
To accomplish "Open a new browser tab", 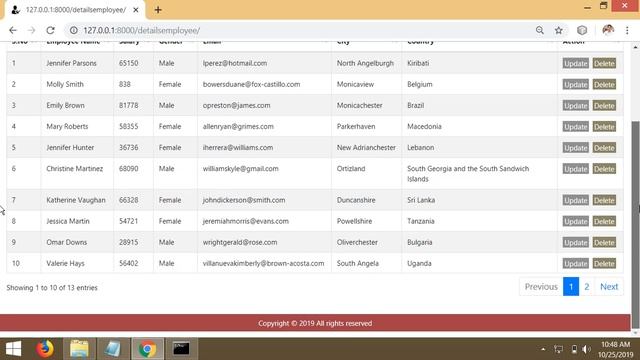I will coord(158,10).
